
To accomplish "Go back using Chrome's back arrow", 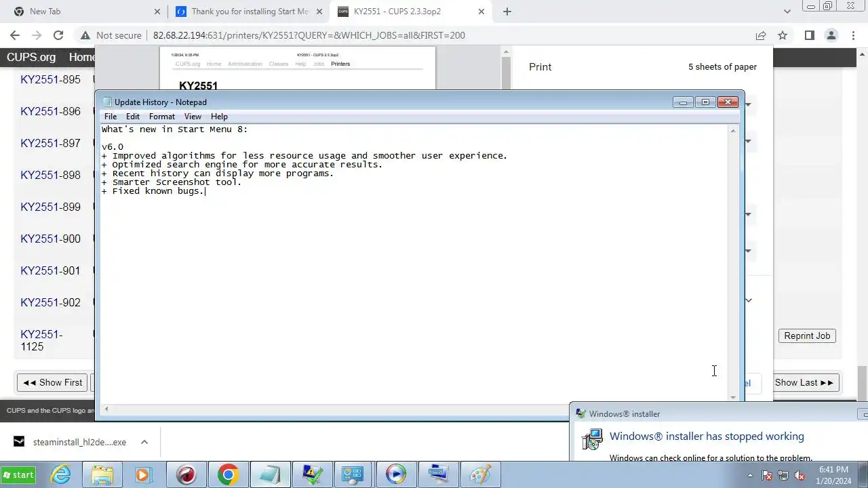I will click(x=15, y=35).
